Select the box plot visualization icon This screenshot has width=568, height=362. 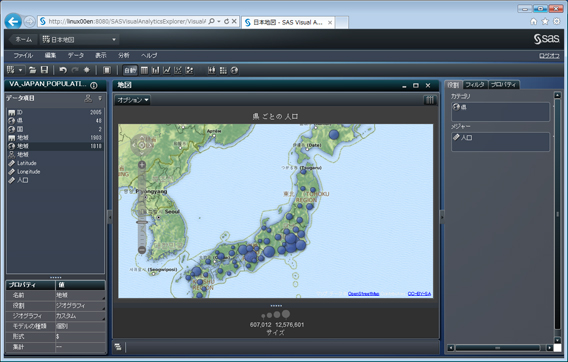click(212, 70)
